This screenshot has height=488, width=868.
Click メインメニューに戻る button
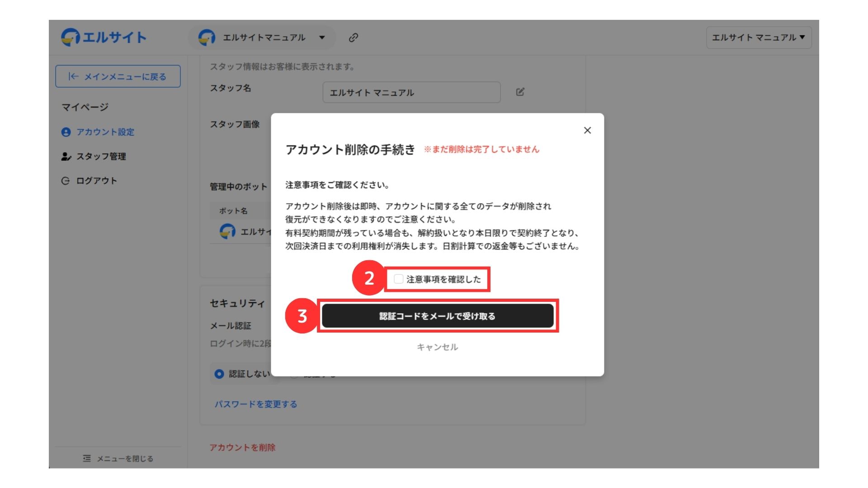pyautogui.click(x=118, y=76)
